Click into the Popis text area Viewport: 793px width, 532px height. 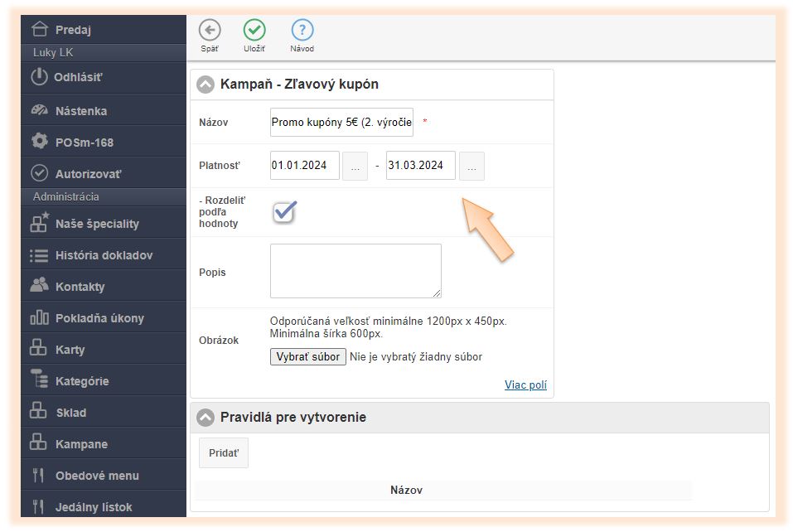pos(355,271)
